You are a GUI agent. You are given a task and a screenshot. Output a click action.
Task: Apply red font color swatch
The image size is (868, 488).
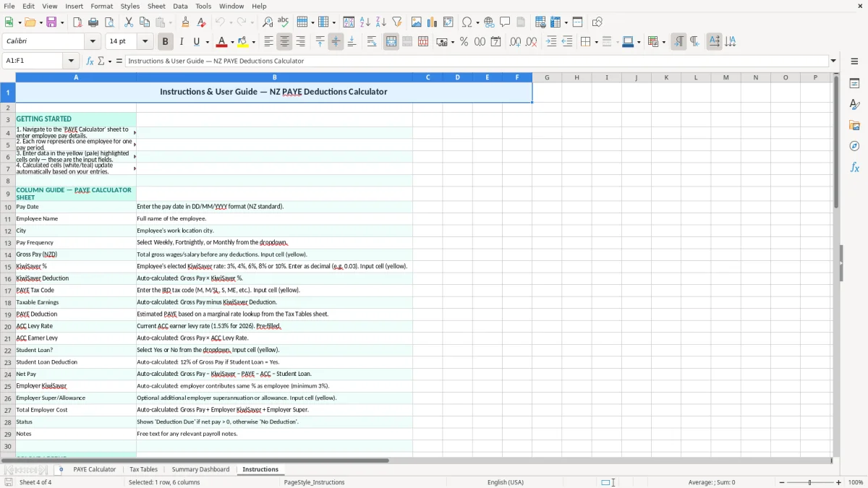221,42
